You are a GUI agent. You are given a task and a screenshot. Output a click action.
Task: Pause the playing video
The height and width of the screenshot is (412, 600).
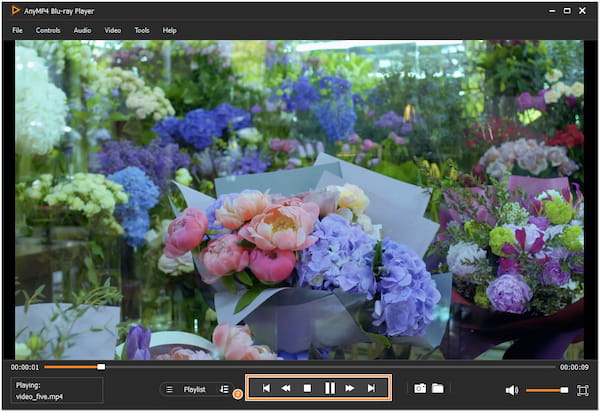pyautogui.click(x=329, y=388)
